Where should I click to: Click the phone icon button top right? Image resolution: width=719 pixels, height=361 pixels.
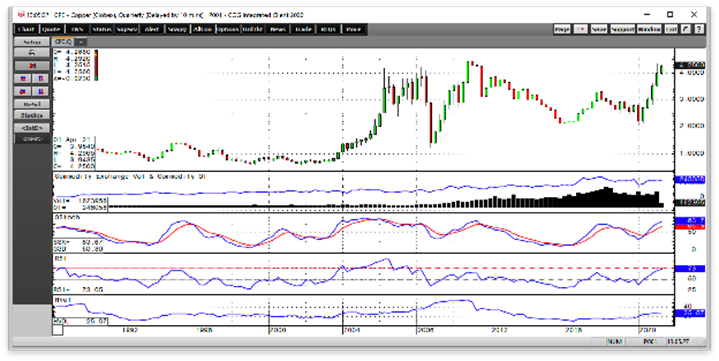coord(686,29)
